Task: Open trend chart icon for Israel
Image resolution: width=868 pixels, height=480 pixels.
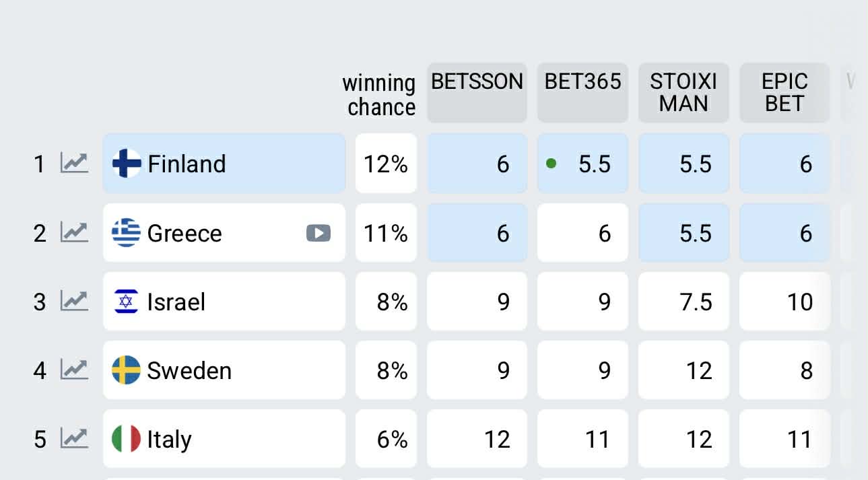Action: tap(74, 302)
